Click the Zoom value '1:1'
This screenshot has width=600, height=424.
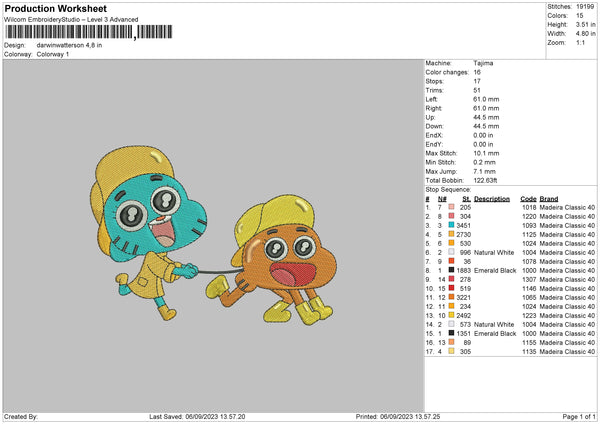click(580, 42)
